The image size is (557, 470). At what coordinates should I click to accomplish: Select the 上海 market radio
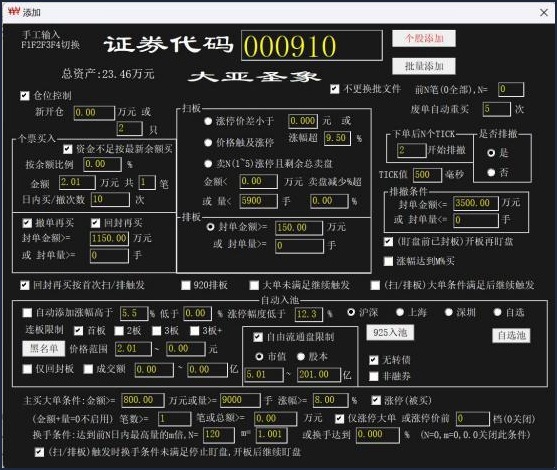click(x=400, y=312)
